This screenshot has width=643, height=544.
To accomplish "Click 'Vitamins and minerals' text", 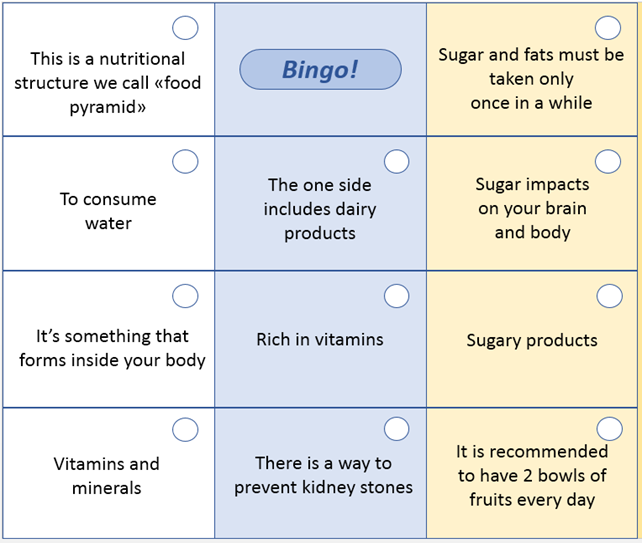I will coord(107,476).
